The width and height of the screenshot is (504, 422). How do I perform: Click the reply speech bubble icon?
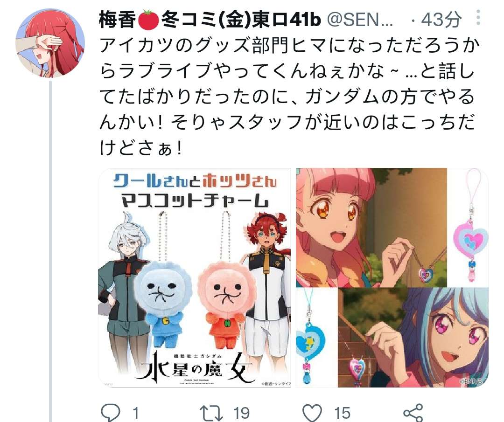[111, 412]
